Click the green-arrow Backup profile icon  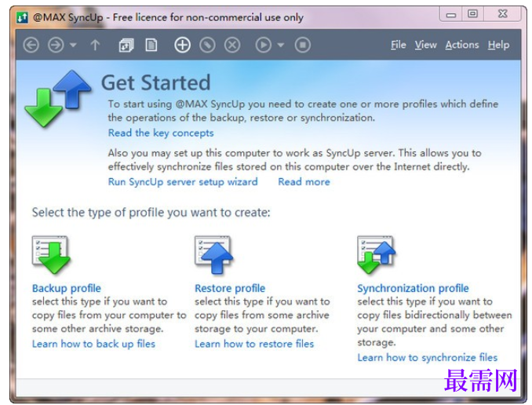tap(51, 254)
